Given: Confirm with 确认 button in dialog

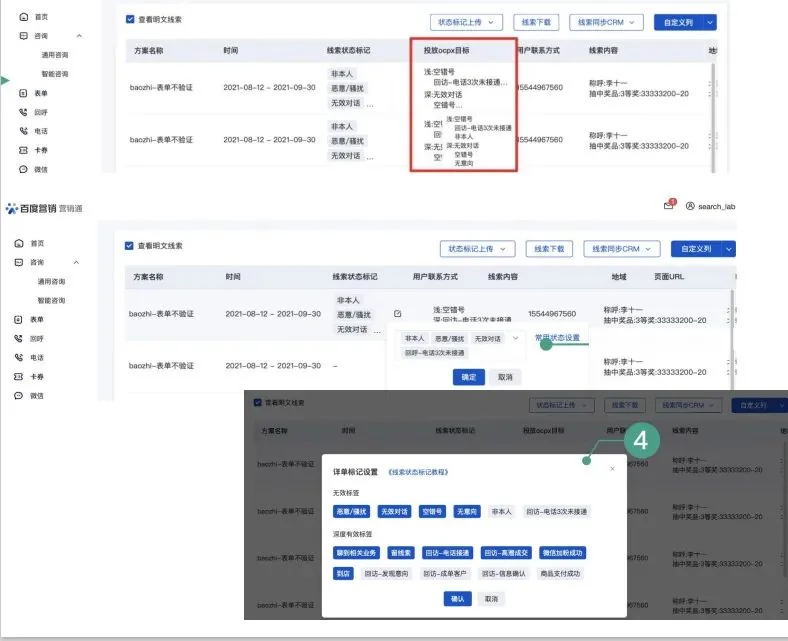Looking at the screenshot, I should tap(457, 599).
